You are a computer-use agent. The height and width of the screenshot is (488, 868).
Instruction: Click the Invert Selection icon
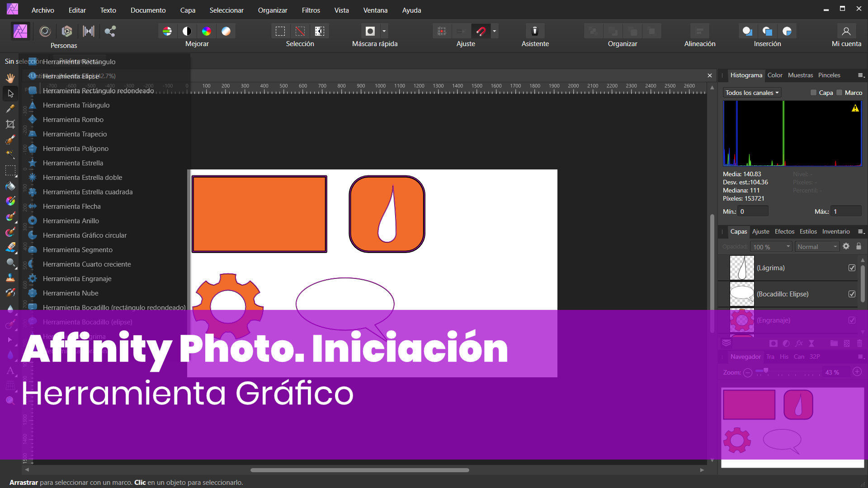(320, 31)
